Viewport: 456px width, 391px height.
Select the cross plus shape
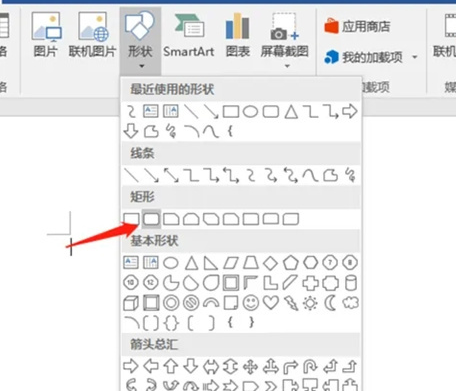(310, 283)
